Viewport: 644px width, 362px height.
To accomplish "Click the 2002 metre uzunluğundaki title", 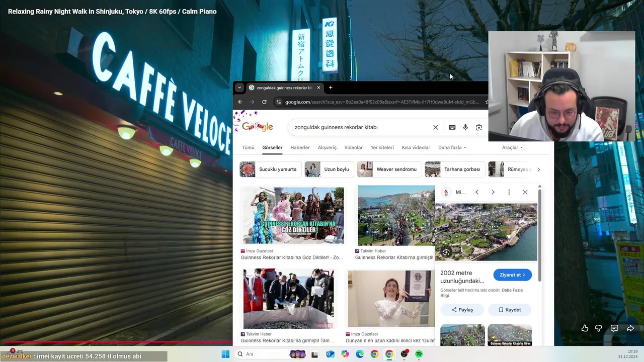I will click(462, 277).
